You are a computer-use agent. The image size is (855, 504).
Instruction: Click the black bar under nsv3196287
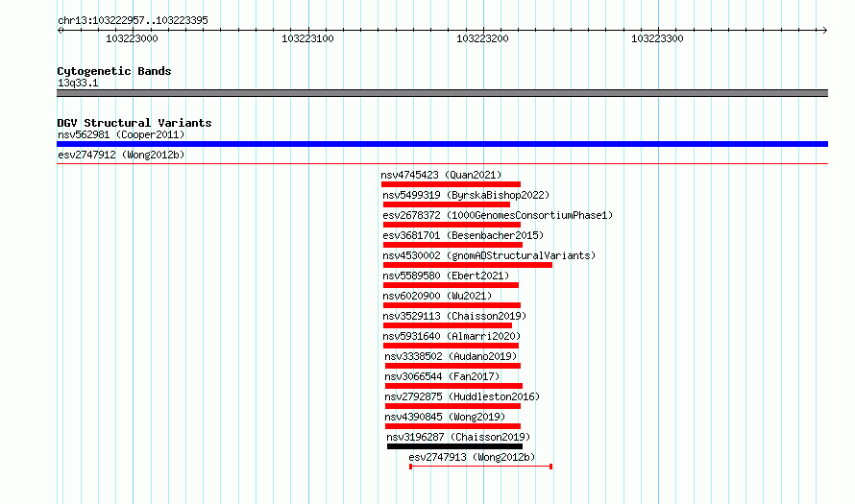(454, 446)
